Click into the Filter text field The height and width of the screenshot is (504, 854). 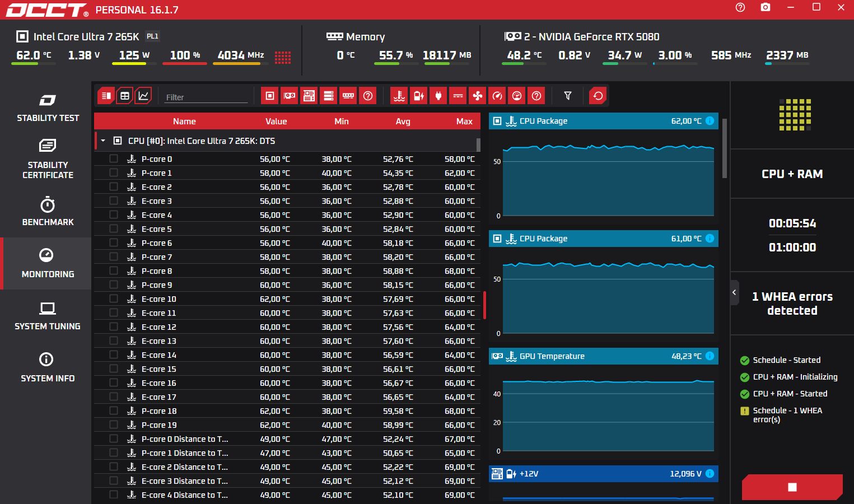(x=206, y=97)
